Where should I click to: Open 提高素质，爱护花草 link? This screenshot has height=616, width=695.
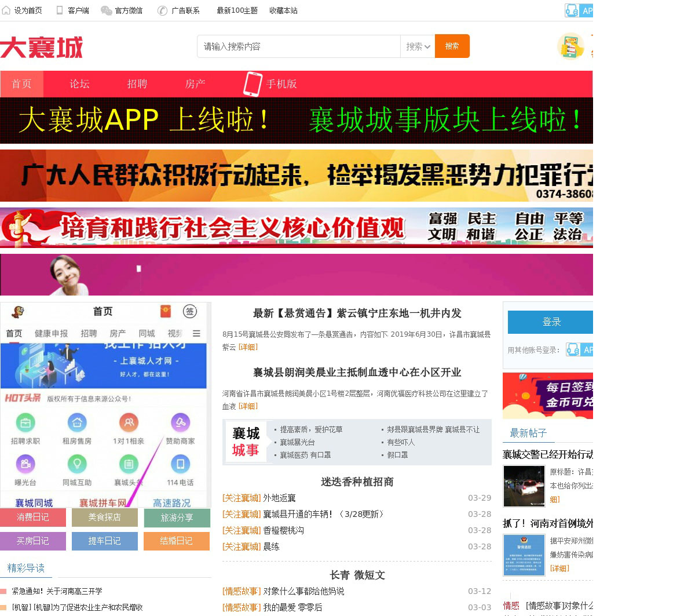[x=311, y=430]
